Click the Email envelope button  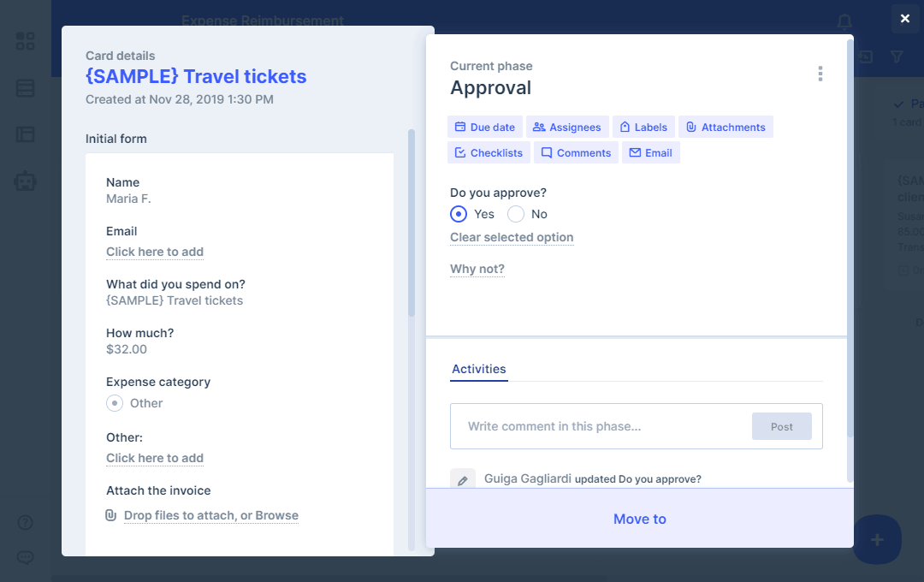point(650,153)
